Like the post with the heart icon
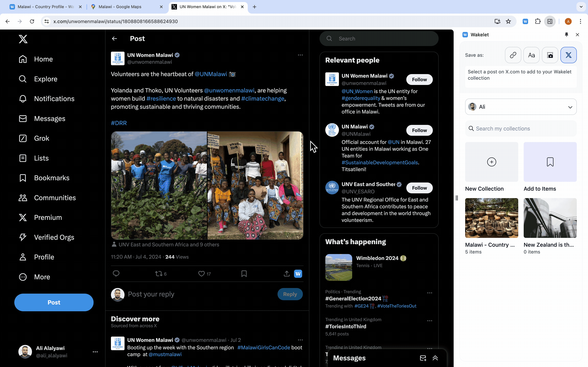 (x=201, y=274)
